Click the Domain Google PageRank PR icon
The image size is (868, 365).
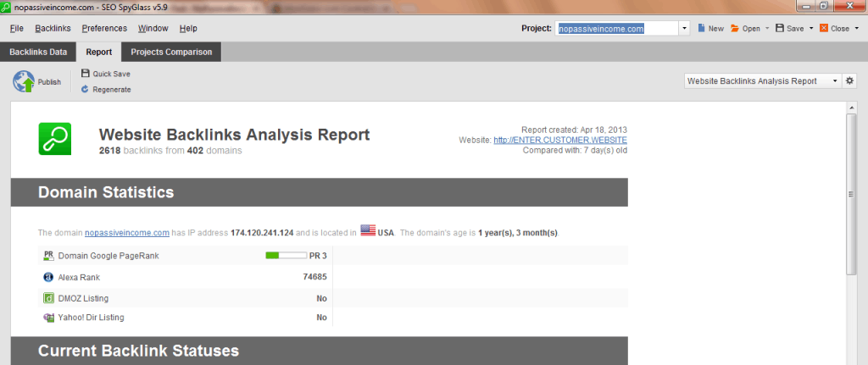[48, 256]
